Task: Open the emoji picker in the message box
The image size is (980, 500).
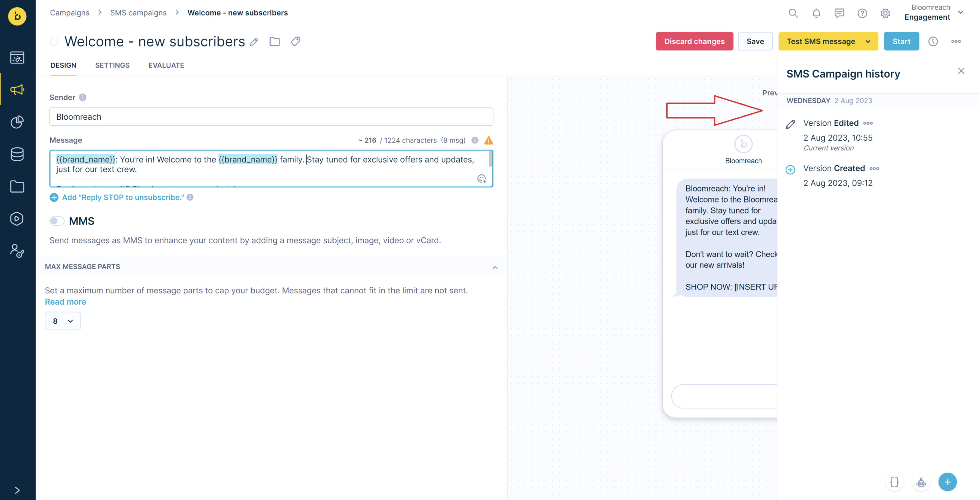Action: pyautogui.click(x=482, y=179)
